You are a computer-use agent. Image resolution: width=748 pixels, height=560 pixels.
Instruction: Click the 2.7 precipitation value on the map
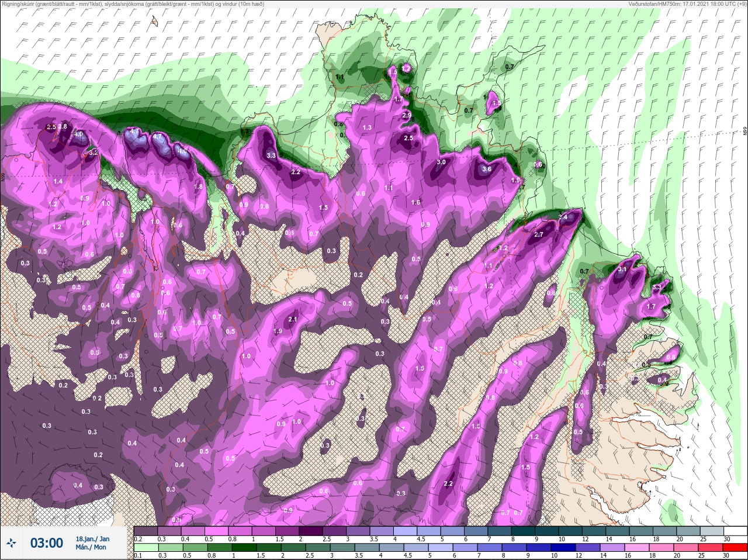point(539,234)
